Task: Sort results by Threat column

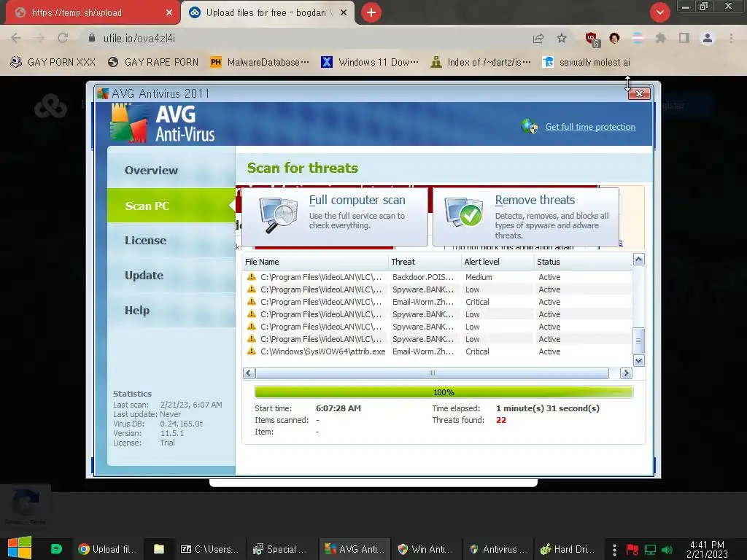Action: click(425, 262)
